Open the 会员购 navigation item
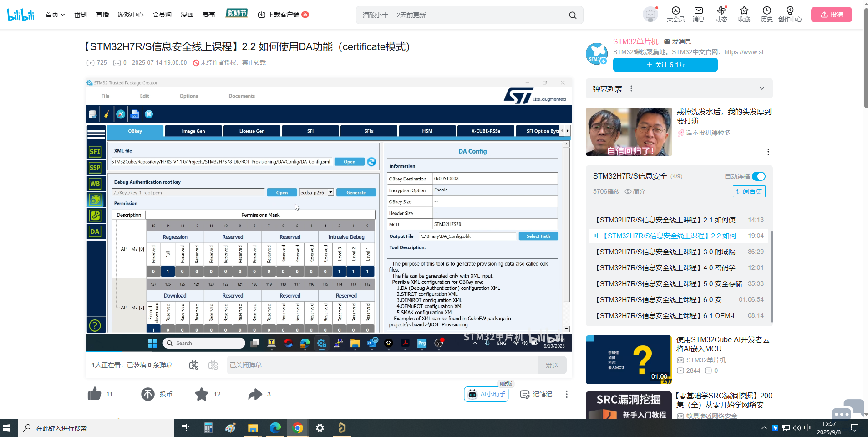Screen dimensions: 868x437 click(162, 15)
